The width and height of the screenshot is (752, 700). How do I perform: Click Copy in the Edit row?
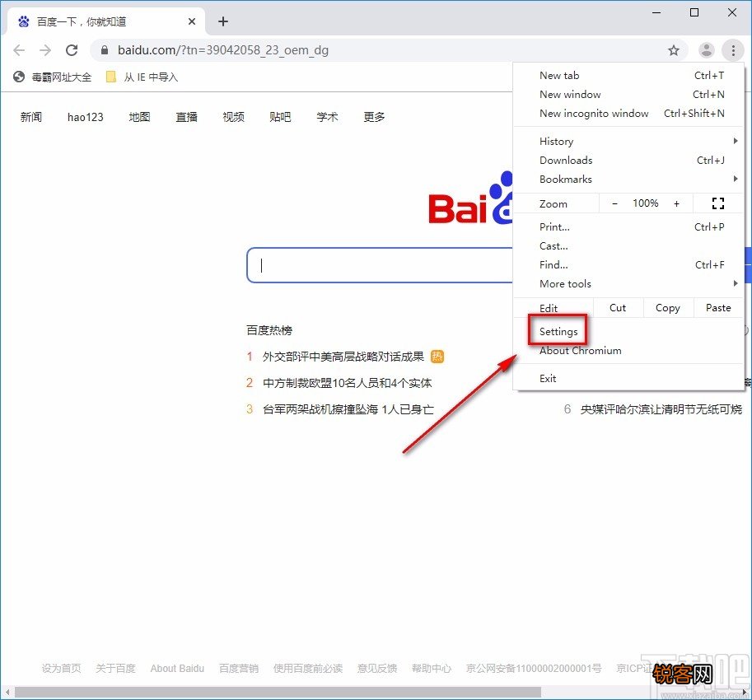point(668,308)
